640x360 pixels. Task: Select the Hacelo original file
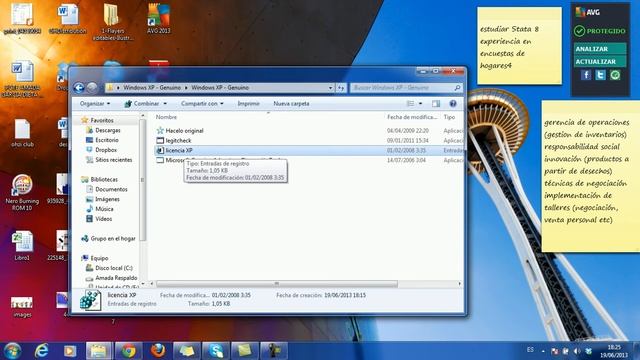click(184, 131)
